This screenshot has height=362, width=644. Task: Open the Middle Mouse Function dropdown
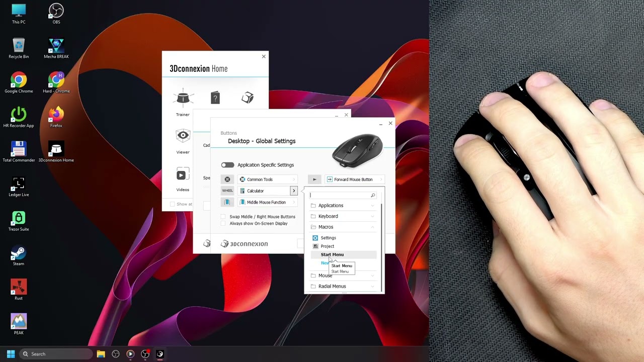tap(268, 202)
